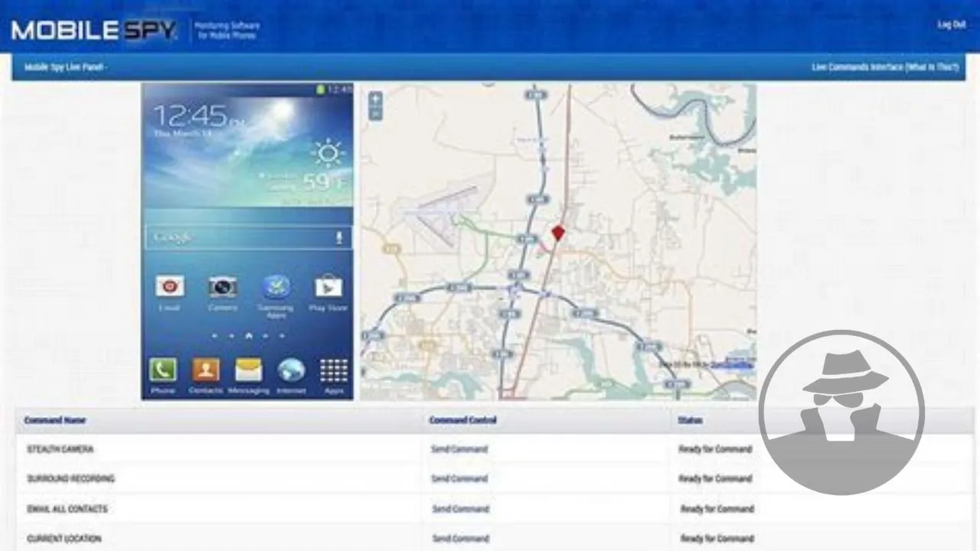Viewport: 980px width, 551px height.
Task: Click the Log Out link
Action: click(951, 24)
